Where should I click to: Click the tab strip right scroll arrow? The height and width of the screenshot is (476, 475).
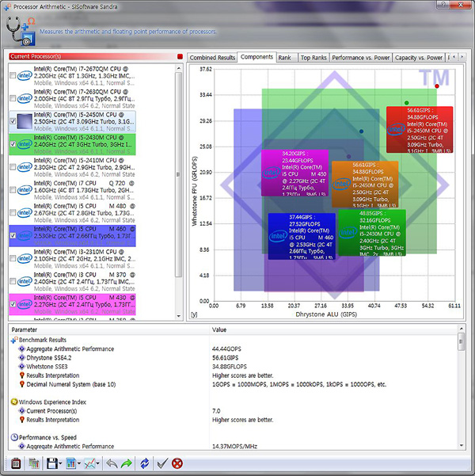click(462, 57)
